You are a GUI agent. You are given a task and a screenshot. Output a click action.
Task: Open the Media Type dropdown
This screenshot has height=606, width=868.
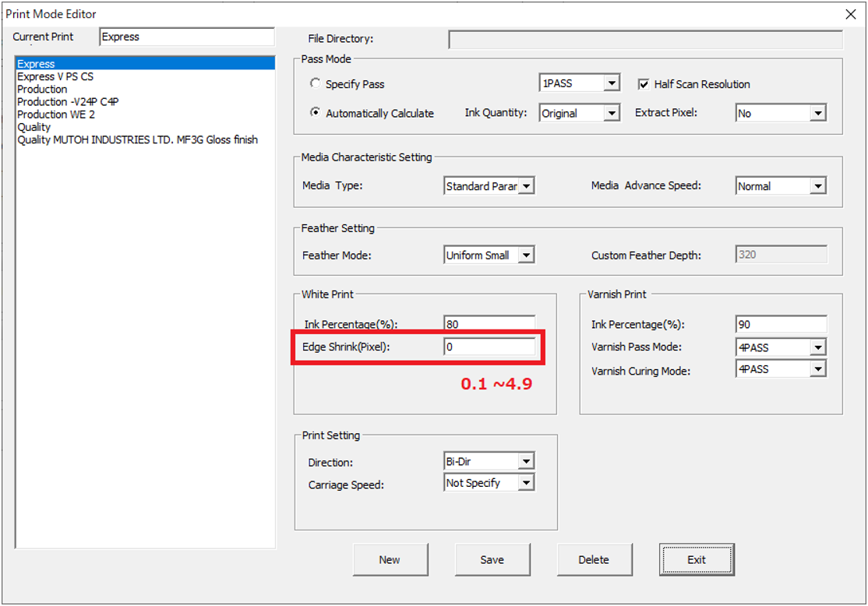(x=527, y=187)
